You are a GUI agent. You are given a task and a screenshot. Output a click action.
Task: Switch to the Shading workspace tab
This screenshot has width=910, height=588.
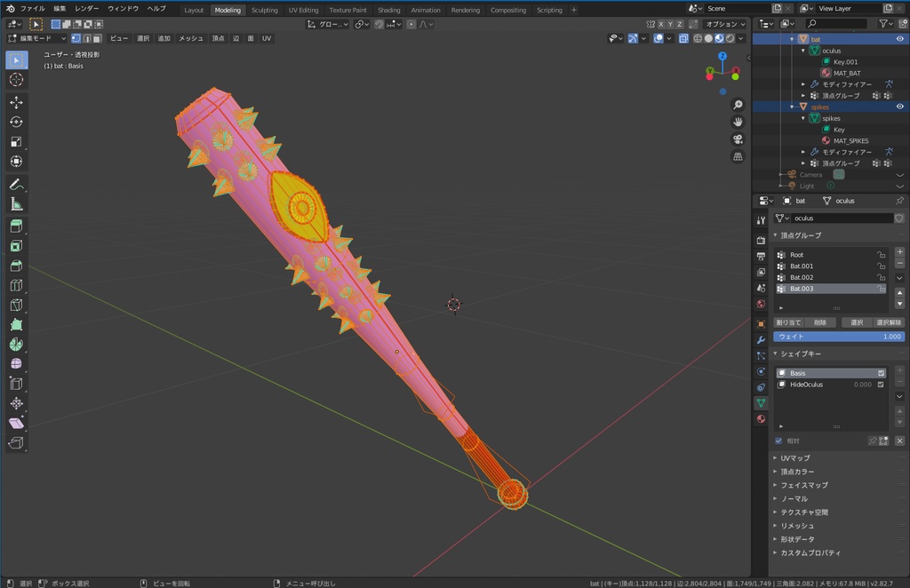coord(388,11)
